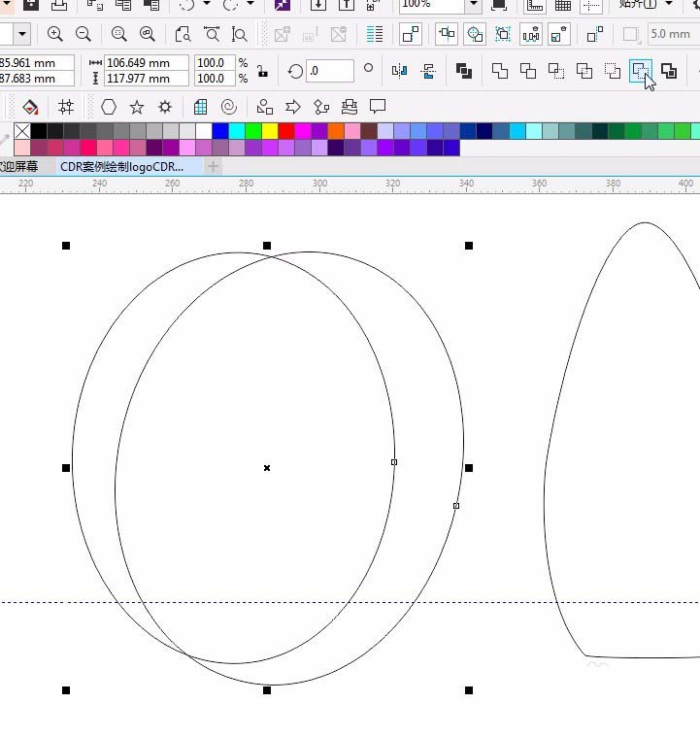Screen dimensions: 700x737
Task: Click the rotation angle input field
Action: tap(330, 71)
